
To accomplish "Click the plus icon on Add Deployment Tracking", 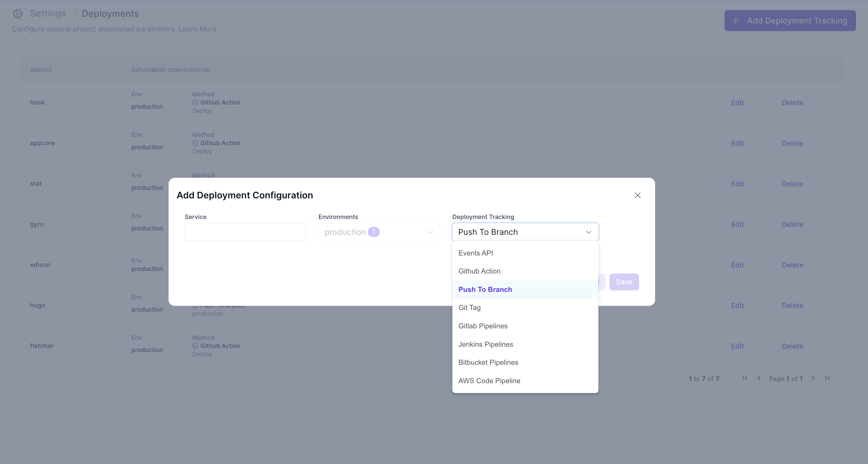I will (736, 21).
